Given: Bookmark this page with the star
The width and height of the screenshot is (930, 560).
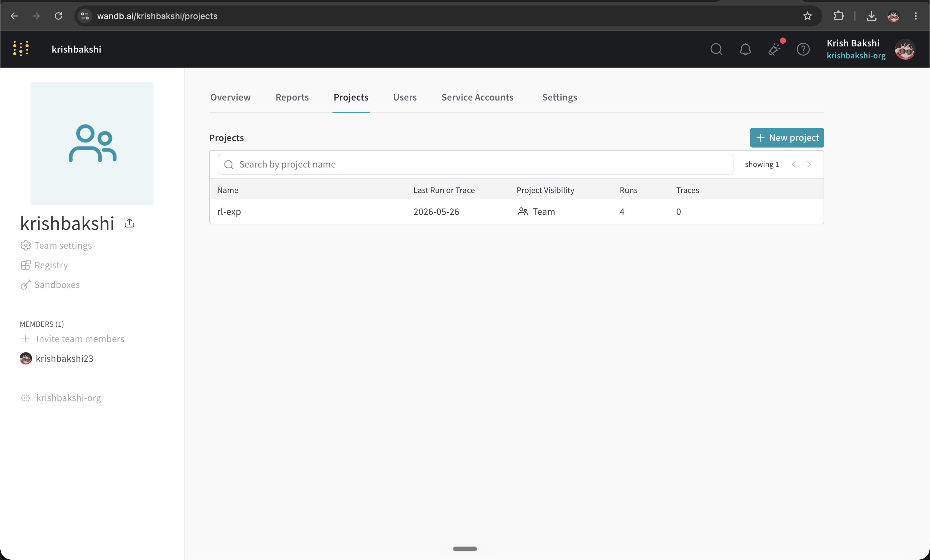Looking at the screenshot, I should tap(807, 16).
